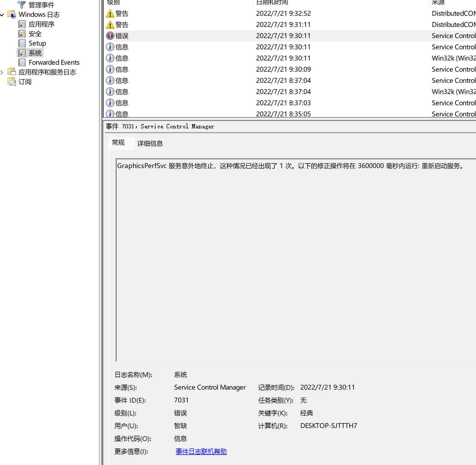Click the red error icon on the 9:30:11 event
Viewport: 476px width, 465px height.
pos(110,36)
